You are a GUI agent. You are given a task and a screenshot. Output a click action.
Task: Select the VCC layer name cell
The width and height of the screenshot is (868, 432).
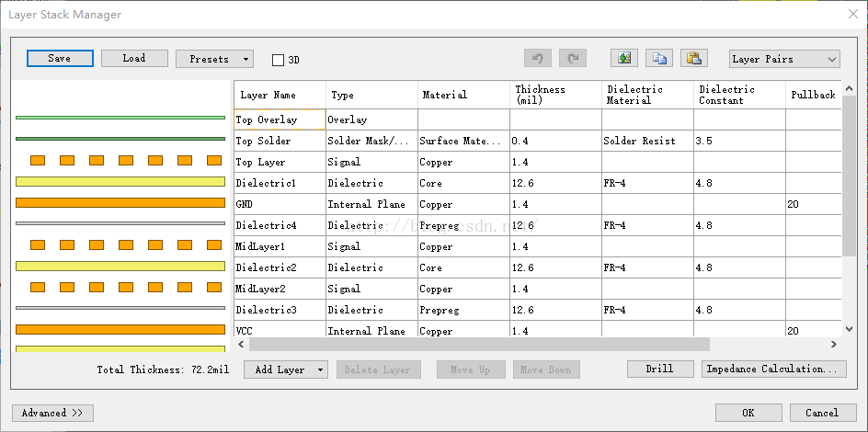[x=280, y=330]
